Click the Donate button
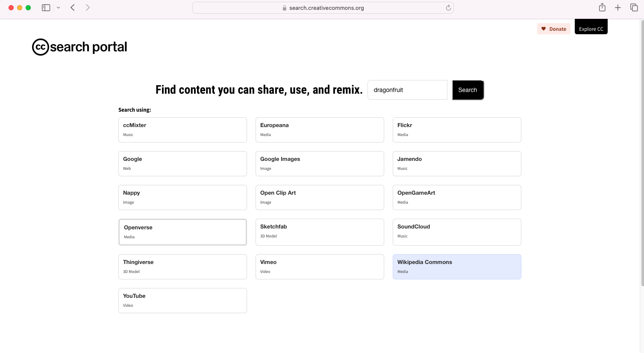 [554, 29]
